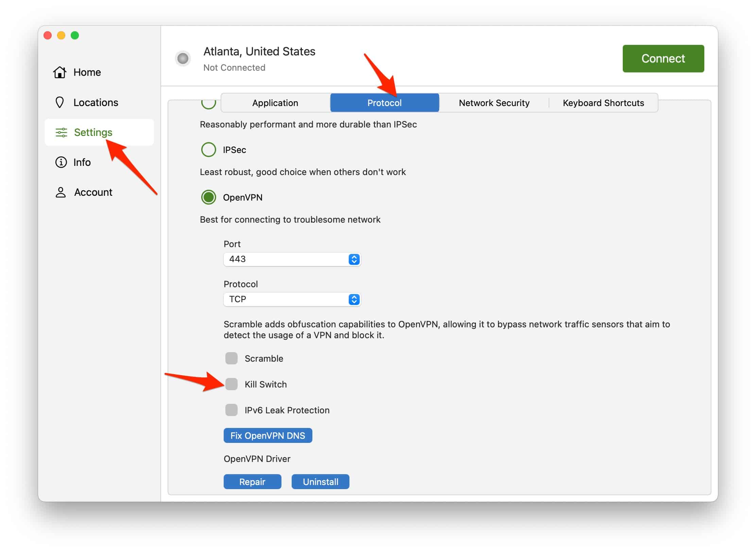
Task: Click the Repair driver button
Action: click(x=252, y=482)
